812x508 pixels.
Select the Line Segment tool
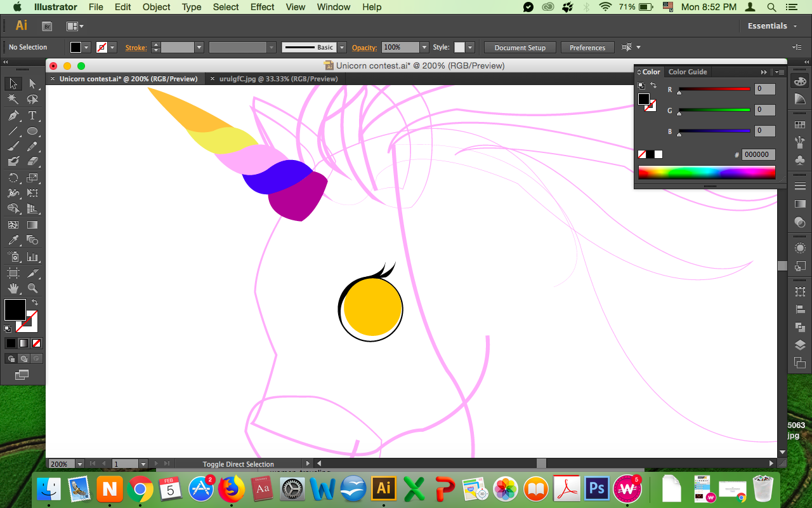[13, 131]
